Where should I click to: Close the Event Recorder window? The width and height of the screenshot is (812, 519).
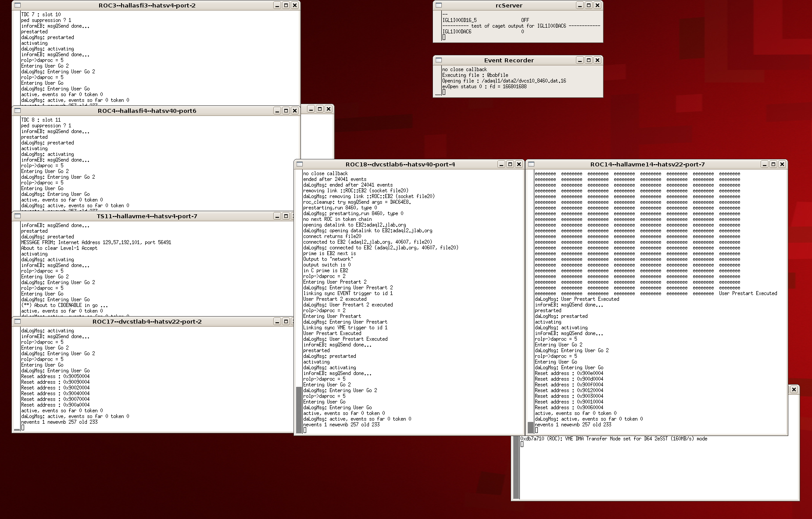point(597,60)
